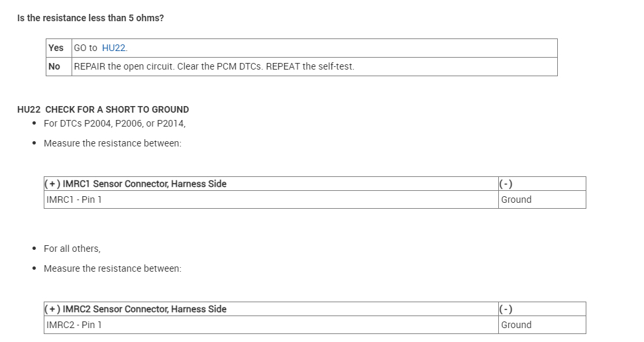Click the "IMRC1 - Pin 1" table cell
This screenshot has height=342, width=644.
click(74, 199)
